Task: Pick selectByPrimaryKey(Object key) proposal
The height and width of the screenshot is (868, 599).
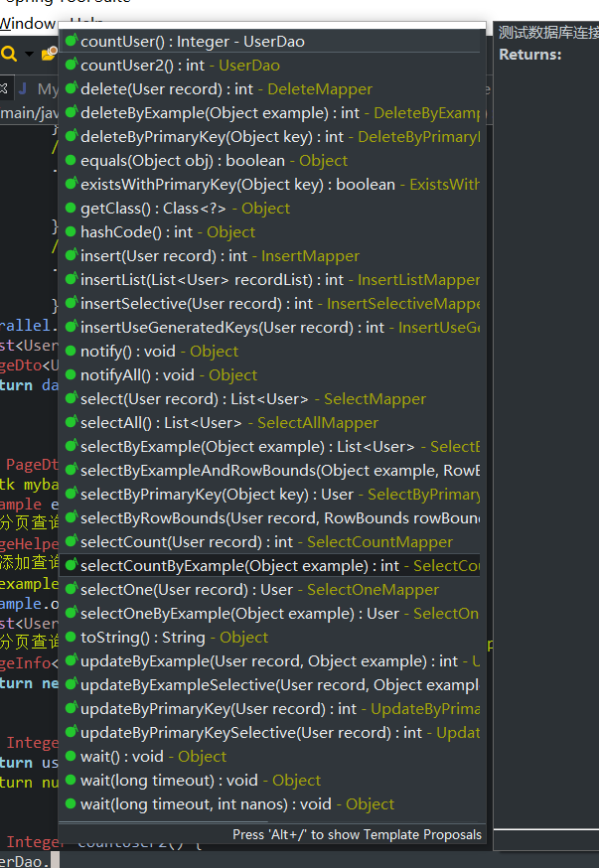Action: (269, 494)
